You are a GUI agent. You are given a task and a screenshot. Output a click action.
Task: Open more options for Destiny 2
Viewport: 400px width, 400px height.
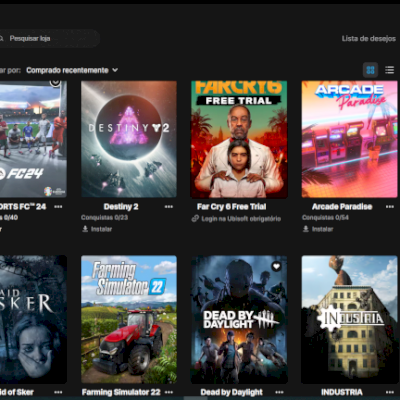(169, 207)
